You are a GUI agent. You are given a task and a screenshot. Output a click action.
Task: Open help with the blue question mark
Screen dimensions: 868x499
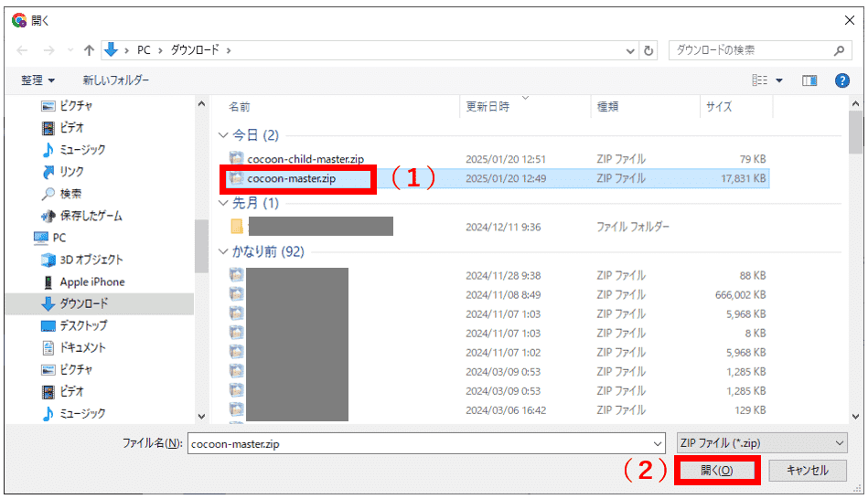tap(842, 80)
